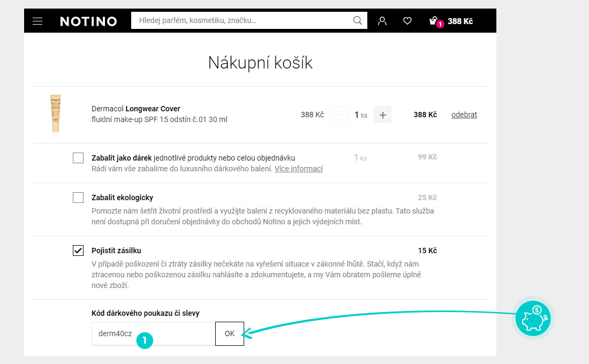
Task: Click the discount code input field
Action: click(154, 333)
